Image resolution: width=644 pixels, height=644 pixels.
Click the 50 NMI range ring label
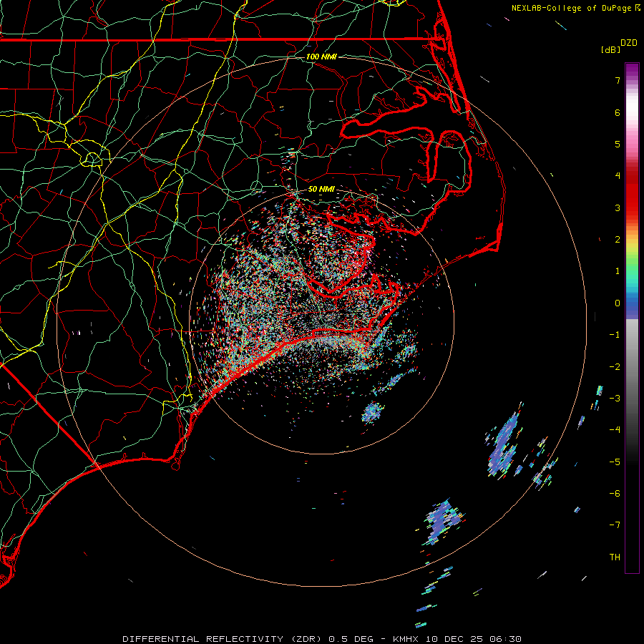tap(321, 189)
